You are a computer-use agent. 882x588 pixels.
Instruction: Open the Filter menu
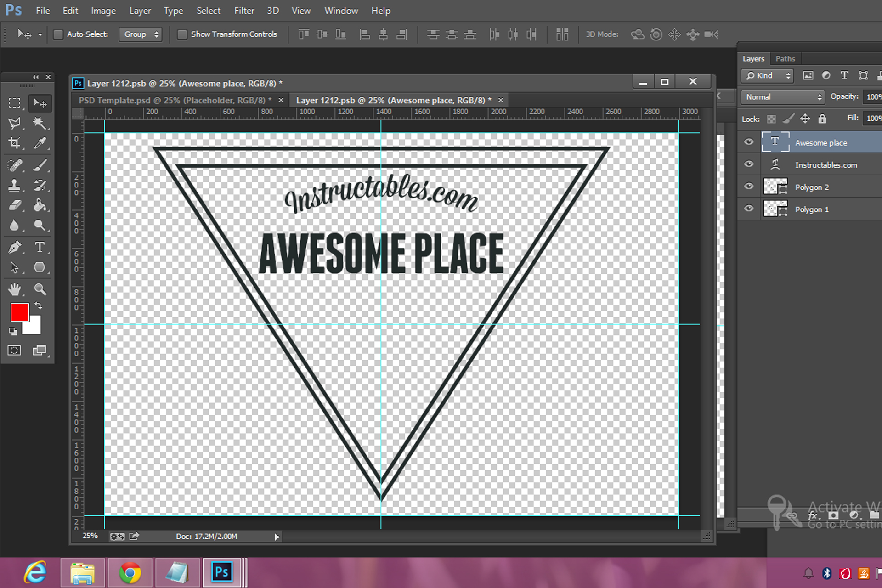click(x=244, y=11)
